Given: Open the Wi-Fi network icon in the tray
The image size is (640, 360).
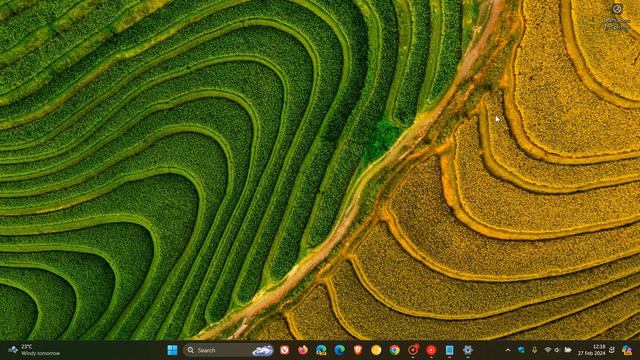Looking at the screenshot, I should [548, 350].
